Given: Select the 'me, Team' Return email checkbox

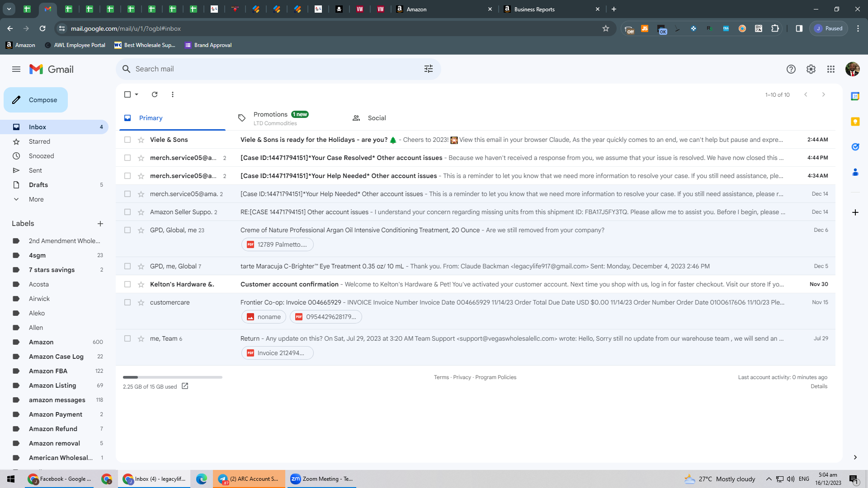Looking at the screenshot, I should (127, 338).
